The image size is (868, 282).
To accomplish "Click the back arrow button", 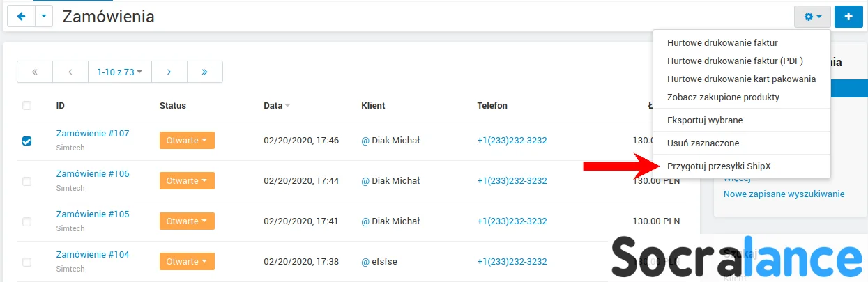I will (x=20, y=16).
